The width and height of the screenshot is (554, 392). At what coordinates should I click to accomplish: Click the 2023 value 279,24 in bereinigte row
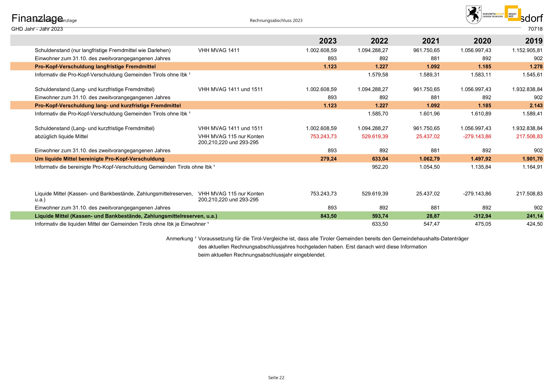328,159
